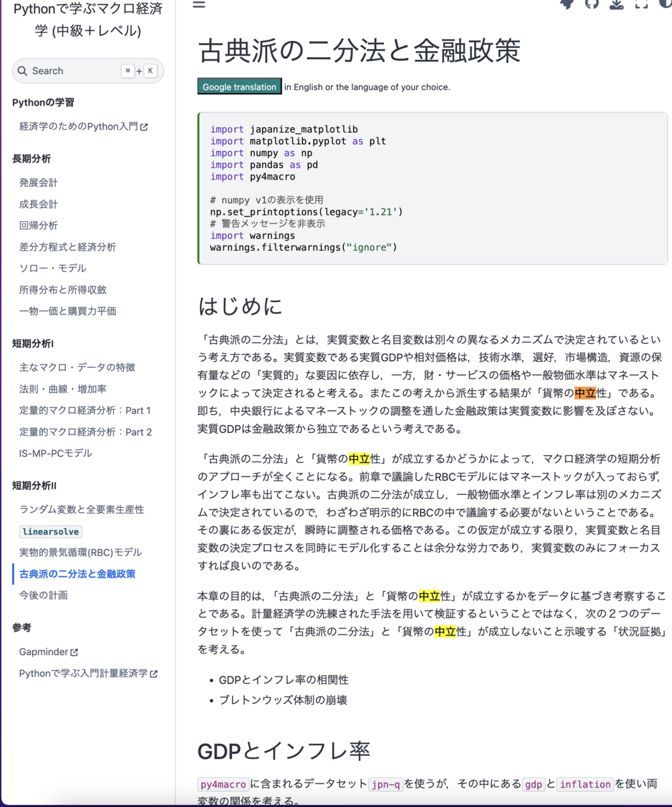Open 所得分布と所得収斂 chapter
The height and width of the screenshot is (807, 672).
[x=63, y=290]
